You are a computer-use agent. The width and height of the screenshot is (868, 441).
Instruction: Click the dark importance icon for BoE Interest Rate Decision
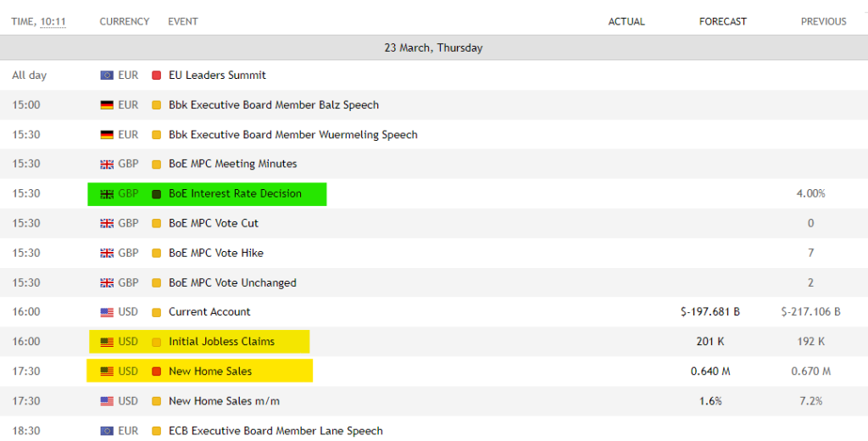[156, 194]
